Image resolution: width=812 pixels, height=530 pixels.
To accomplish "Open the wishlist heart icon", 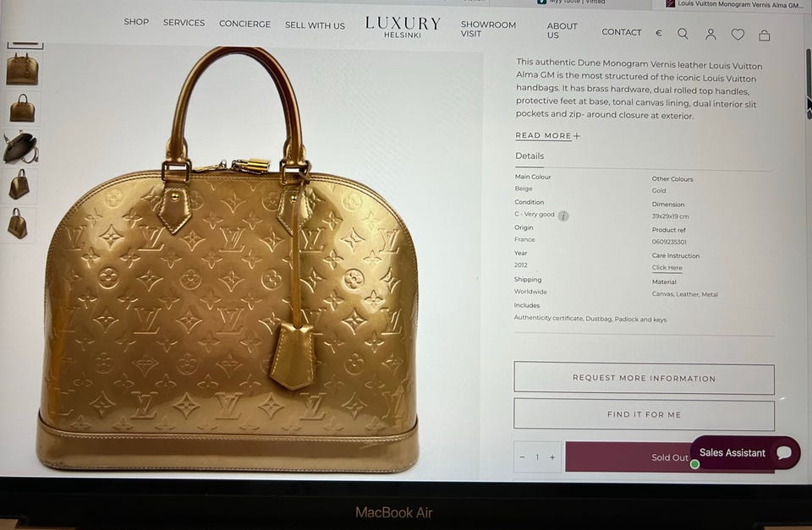I will point(738,35).
